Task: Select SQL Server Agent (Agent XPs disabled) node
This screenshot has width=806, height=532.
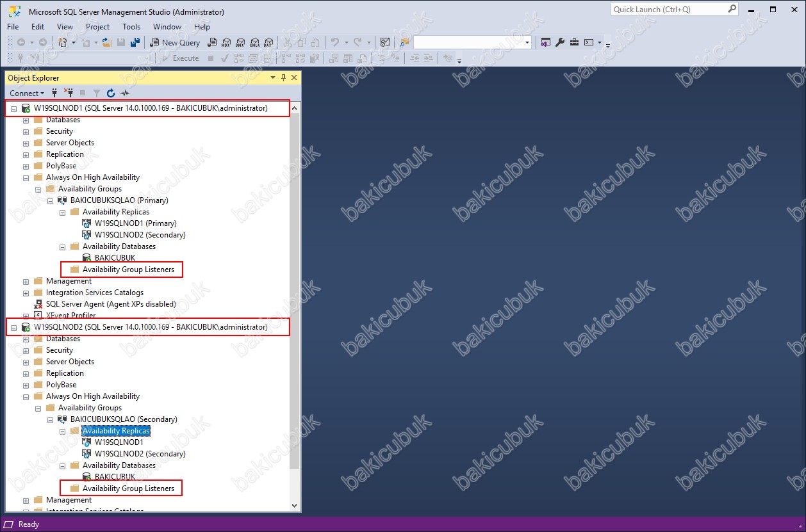Action: pyautogui.click(x=111, y=304)
